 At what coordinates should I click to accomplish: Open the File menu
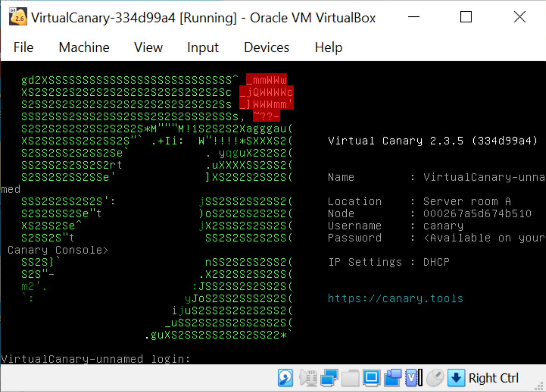[x=23, y=47]
